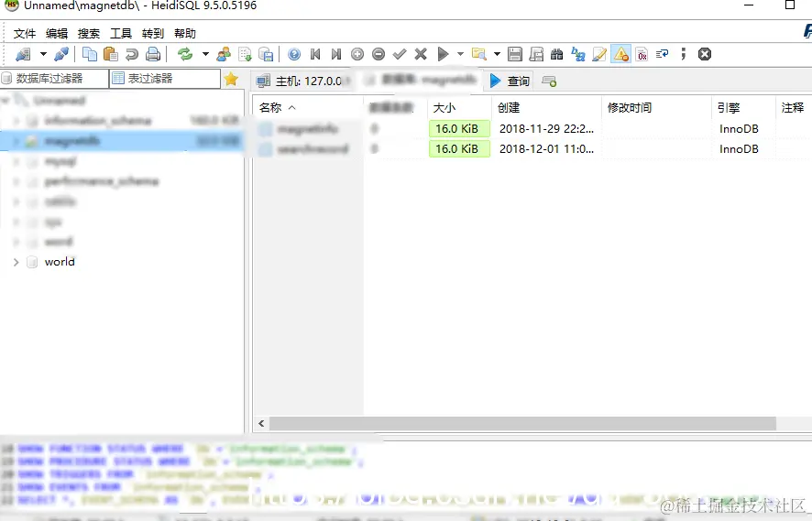Toggle the wrap long lines icon
The width and height of the screenshot is (812, 521).
coord(663,54)
